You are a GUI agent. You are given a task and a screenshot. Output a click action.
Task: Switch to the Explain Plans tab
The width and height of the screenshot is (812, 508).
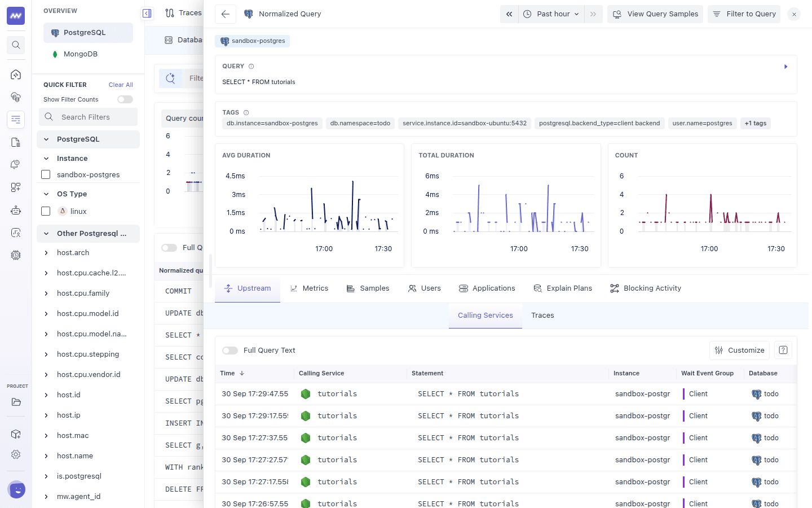tap(563, 288)
